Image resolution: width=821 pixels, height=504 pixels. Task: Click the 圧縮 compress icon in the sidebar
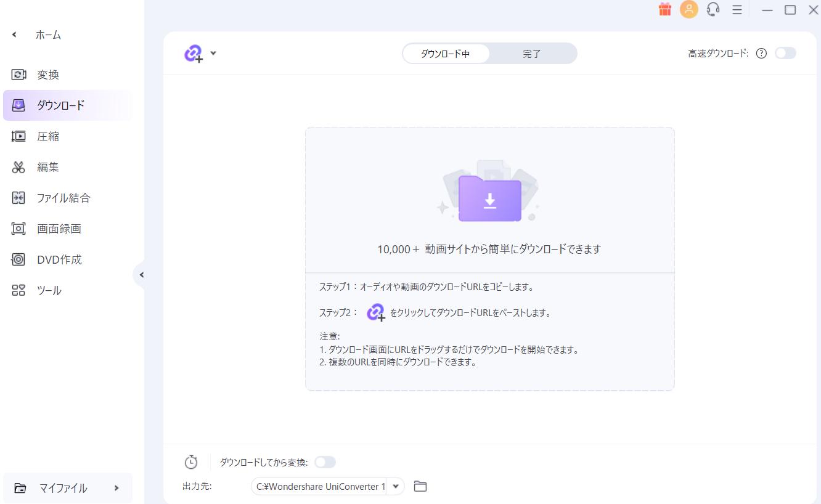coord(18,136)
